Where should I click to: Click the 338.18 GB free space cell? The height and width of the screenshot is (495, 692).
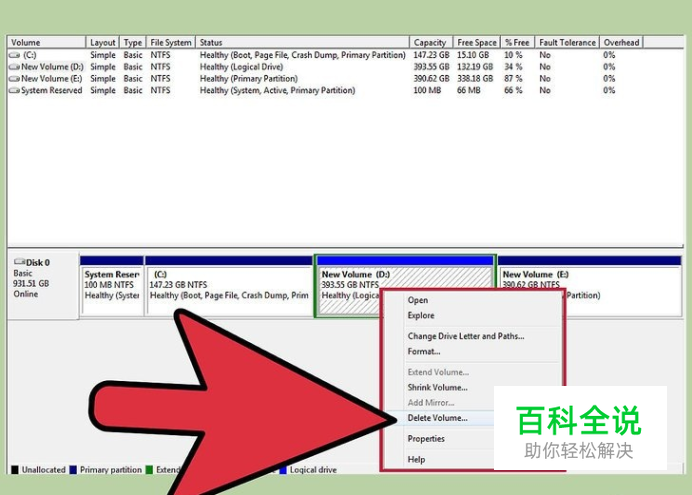(x=475, y=79)
